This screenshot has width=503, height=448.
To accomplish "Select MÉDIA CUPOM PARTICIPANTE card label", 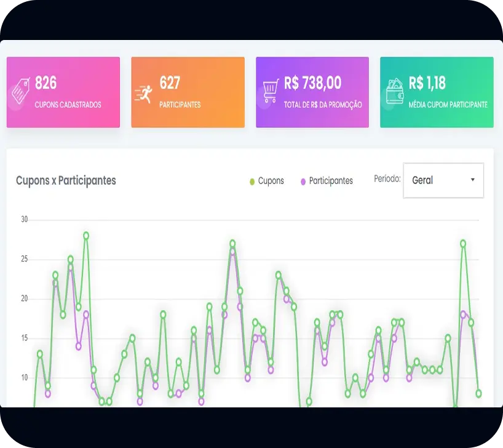I will coord(448,105).
